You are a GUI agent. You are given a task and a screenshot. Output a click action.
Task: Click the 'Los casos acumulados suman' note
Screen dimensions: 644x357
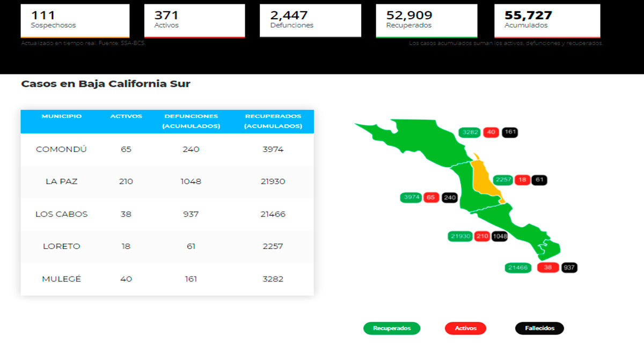point(506,43)
